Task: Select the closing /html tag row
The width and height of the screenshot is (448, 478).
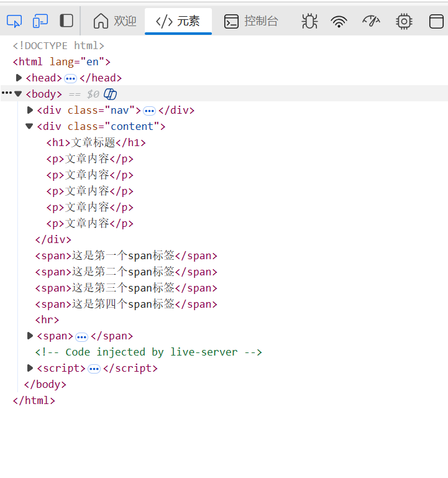Action: coord(34,400)
